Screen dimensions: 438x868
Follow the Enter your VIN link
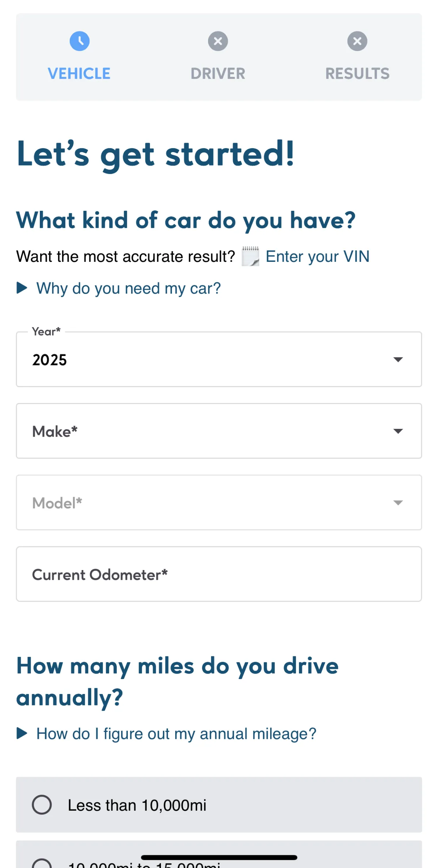click(318, 256)
